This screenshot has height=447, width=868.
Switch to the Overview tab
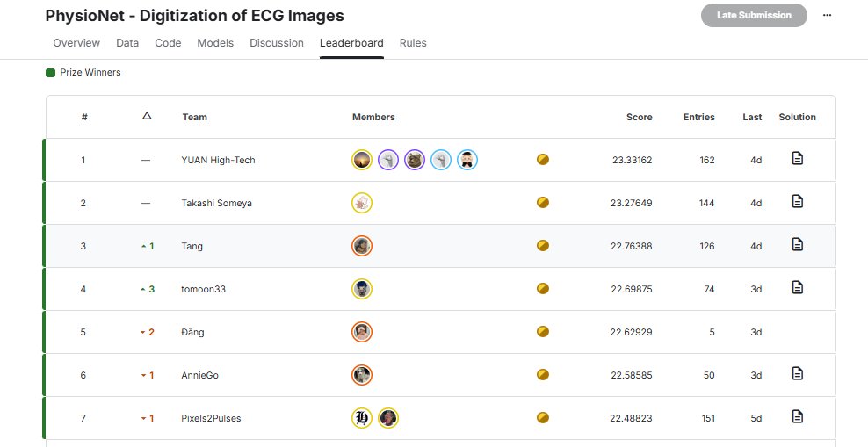(x=76, y=43)
